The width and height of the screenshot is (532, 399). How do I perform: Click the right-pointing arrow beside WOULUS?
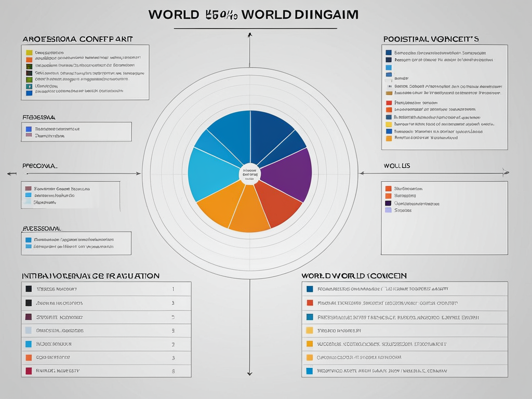coord(506,172)
